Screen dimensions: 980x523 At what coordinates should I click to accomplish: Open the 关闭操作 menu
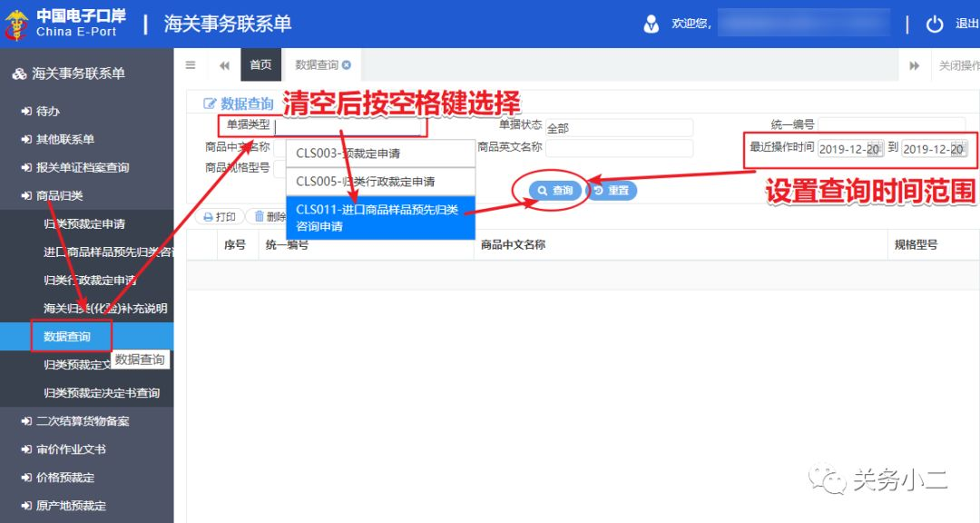coord(959,65)
